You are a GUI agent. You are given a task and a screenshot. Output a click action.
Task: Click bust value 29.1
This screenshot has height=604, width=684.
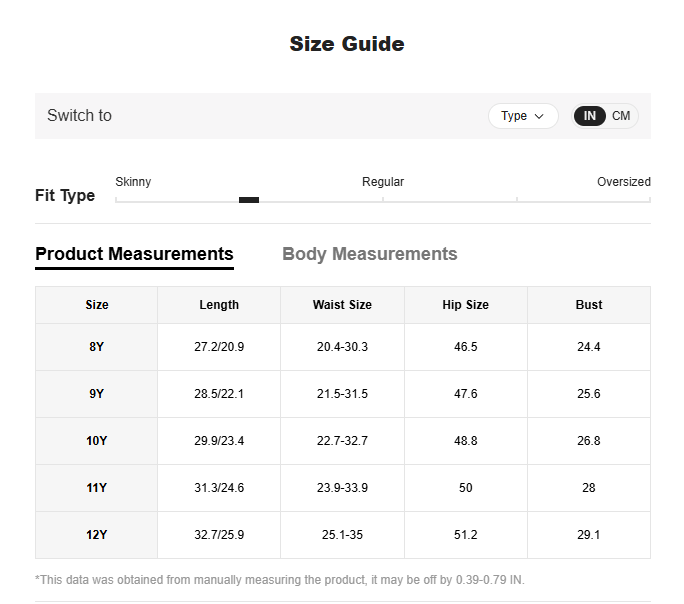click(588, 535)
